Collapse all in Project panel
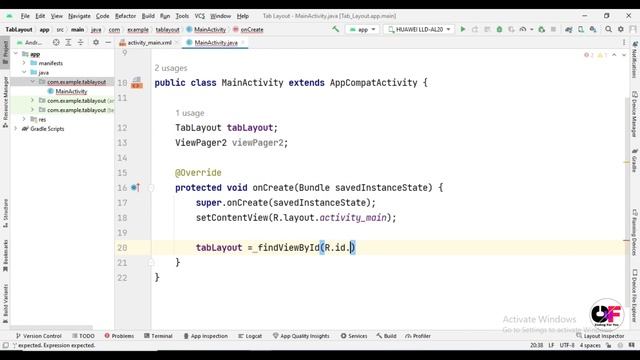The height and width of the screenshot is (360, 640). pyautogui.click(x=80, y=42)
